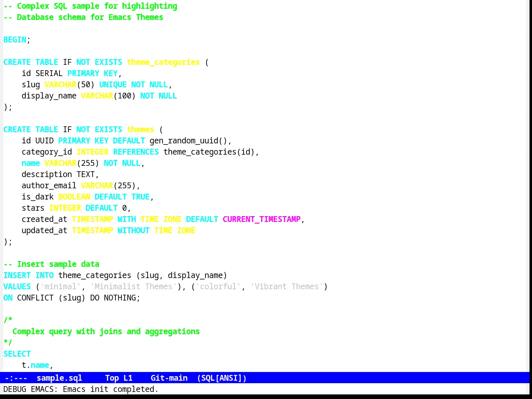Click INTEGER type in category_id line
The height and width of the screenshot is (399, 532).
[x=92, y=152]
